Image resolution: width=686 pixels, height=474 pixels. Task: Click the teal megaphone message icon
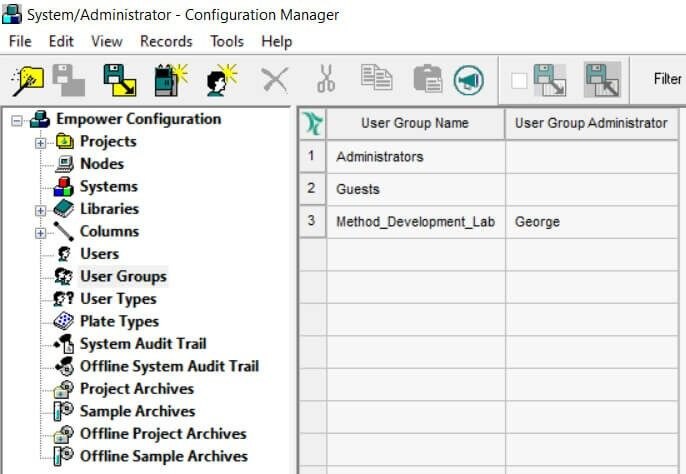pos(469,80)
